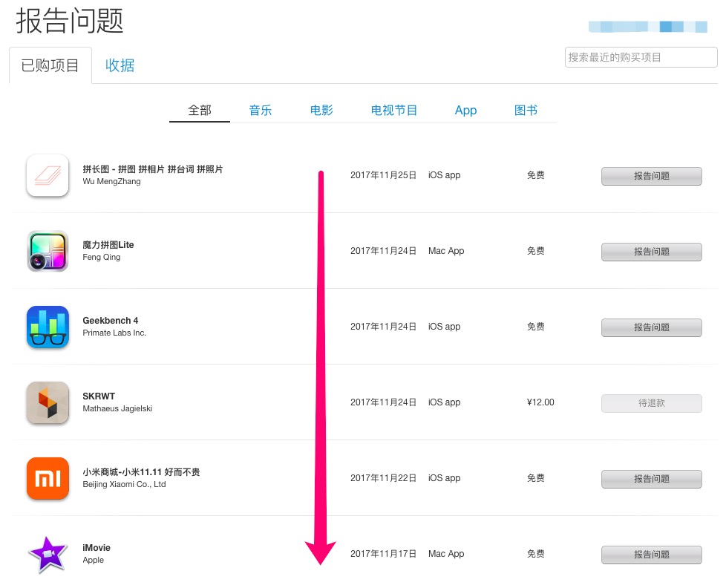
Task: Click 报告问题 for Geekbench 4
Action: 651,327
